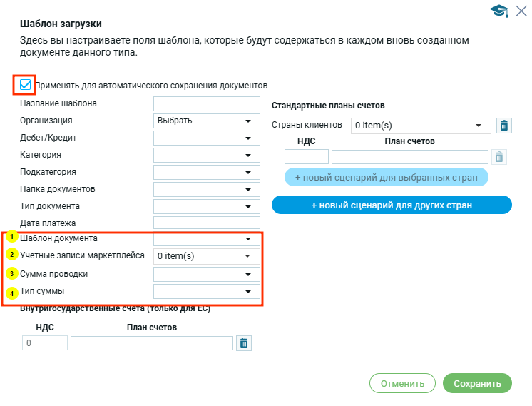Expand the Дебет/Кредит dropdown
Screen dimensions: 532x406
tap(207, 138)
